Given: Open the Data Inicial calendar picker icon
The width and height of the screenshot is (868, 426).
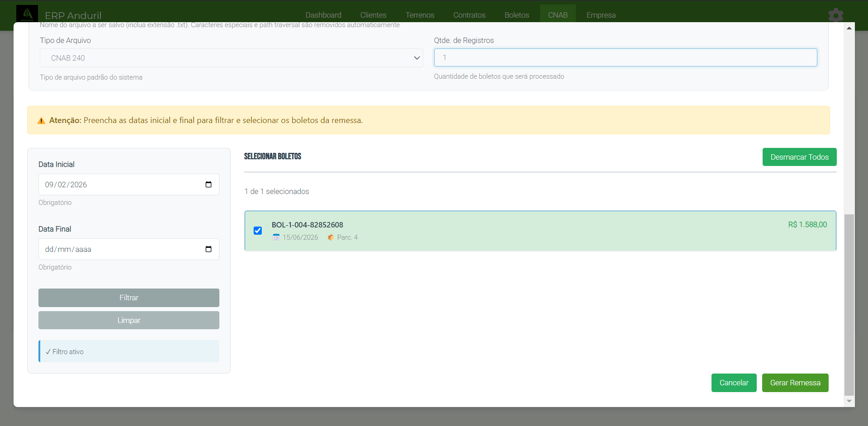Looking at the screenshot, I should (209, 184).
